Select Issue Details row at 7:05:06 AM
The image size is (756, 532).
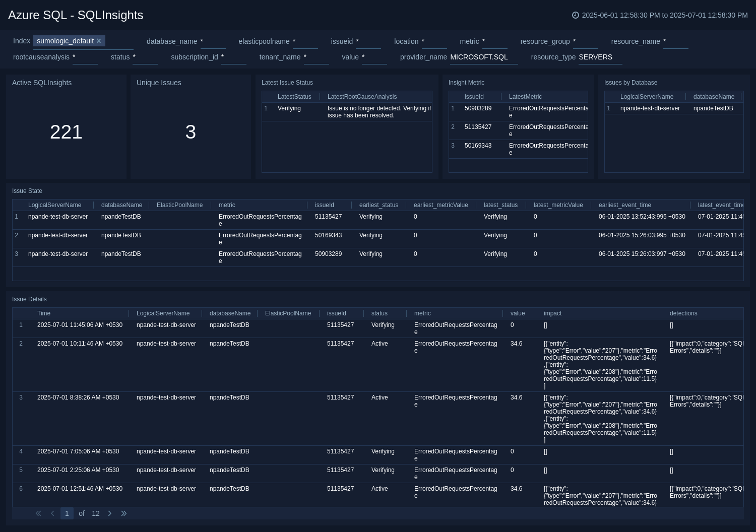point(378,455)
